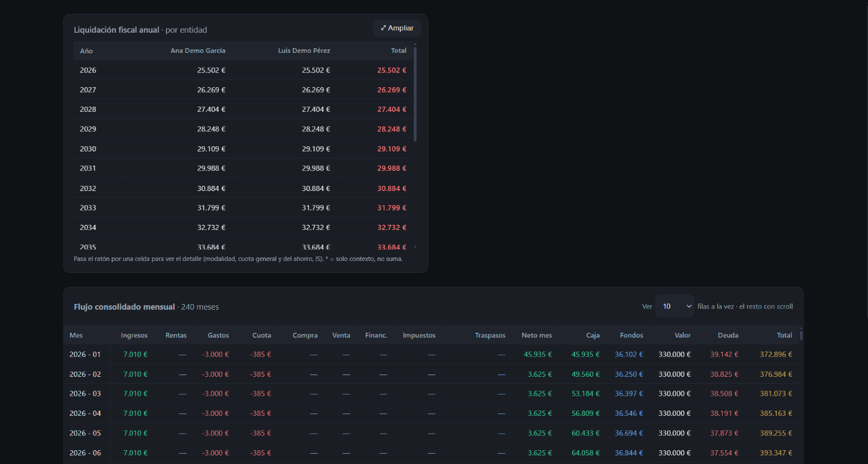Viewport: 868px width, 464px height.
Task: Select the 2029 year row label
Action: click(88, 129)
